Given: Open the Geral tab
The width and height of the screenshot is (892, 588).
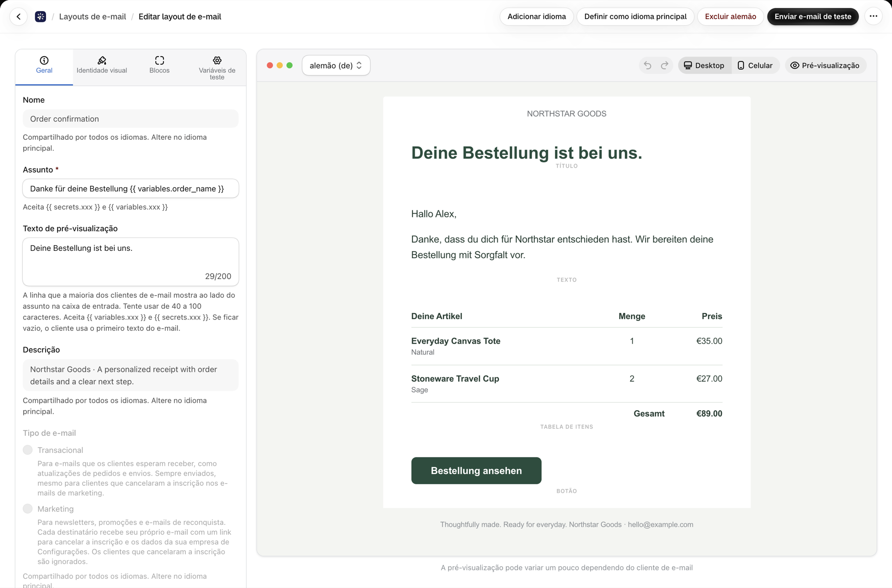Looking at the screenshot, I should click(x=44, y=67).
